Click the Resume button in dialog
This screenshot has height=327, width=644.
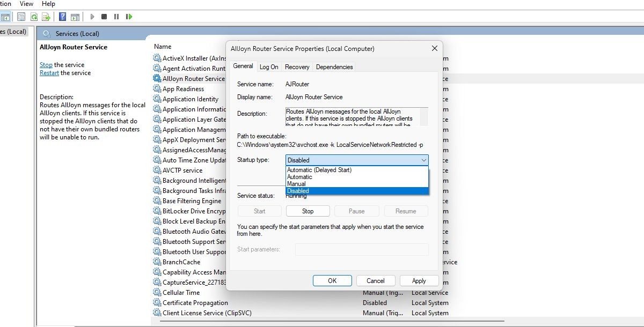(406, 211)
